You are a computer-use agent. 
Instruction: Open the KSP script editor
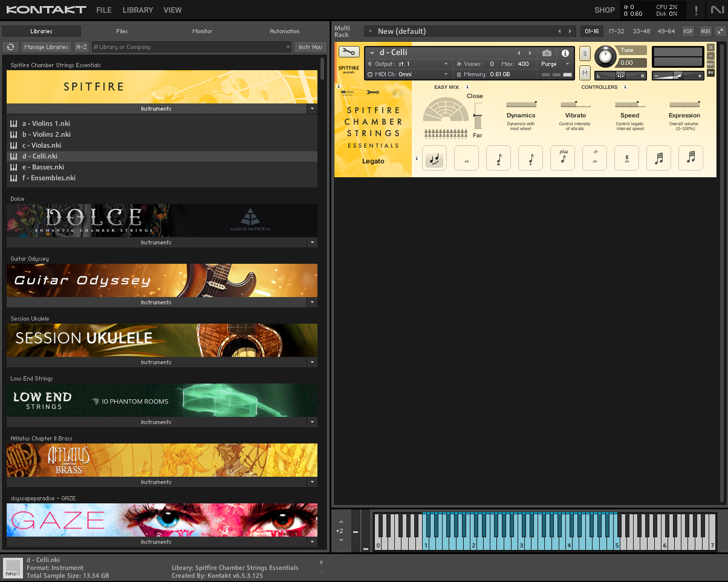click(688, 31)
